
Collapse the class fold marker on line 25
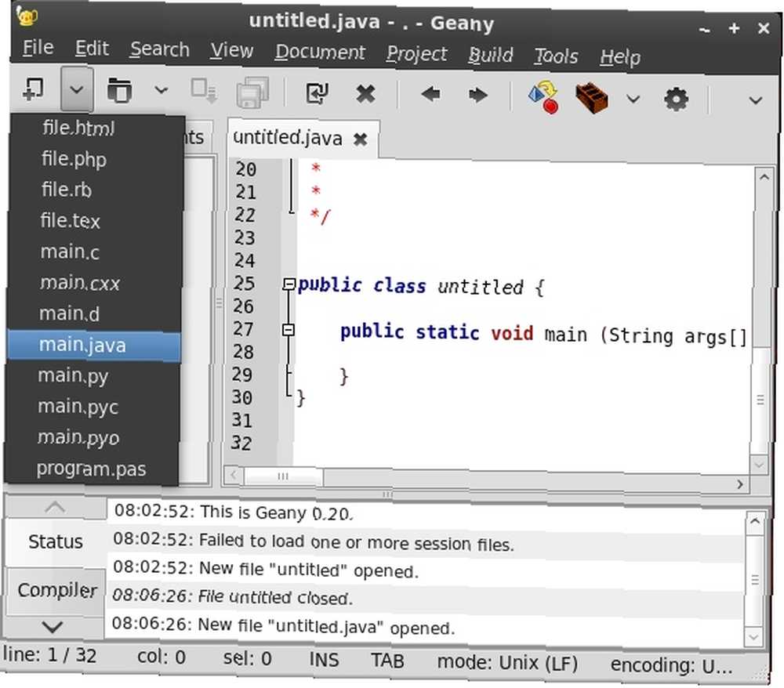pos(289,284)
